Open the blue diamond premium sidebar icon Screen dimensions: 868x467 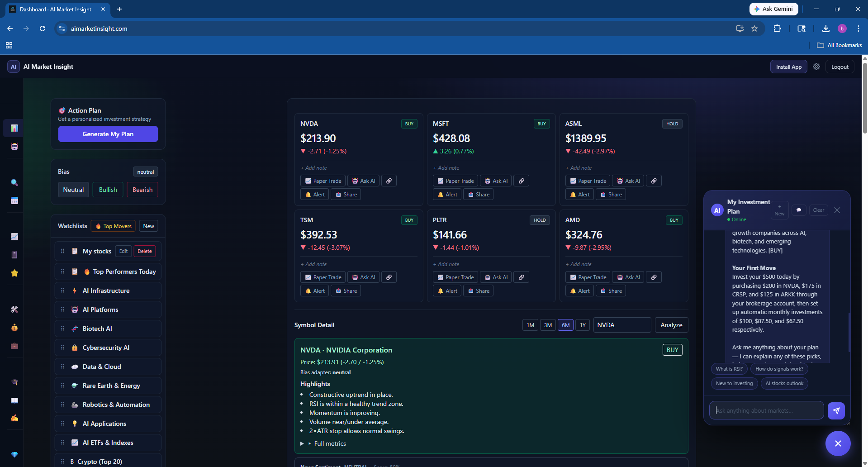(x=14, y=454)
